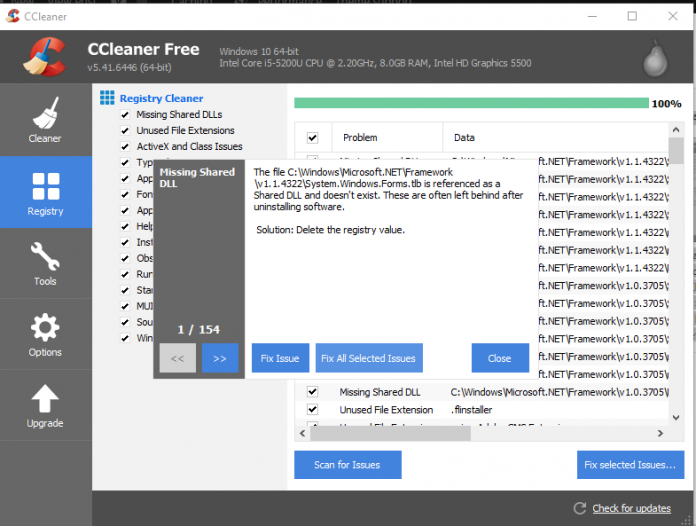Click the '100%' progress label

pos(666,104)
